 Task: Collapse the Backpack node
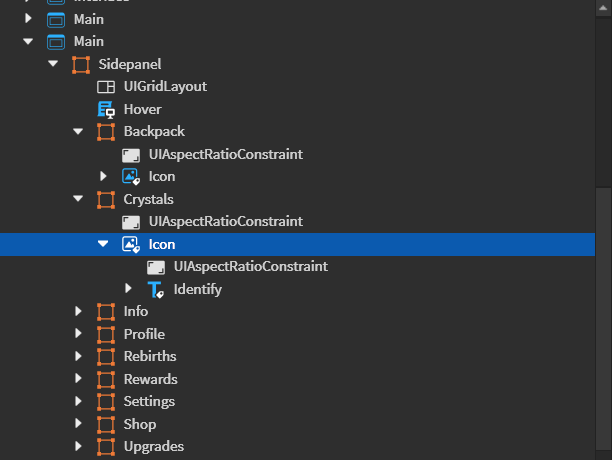point(79,132)
